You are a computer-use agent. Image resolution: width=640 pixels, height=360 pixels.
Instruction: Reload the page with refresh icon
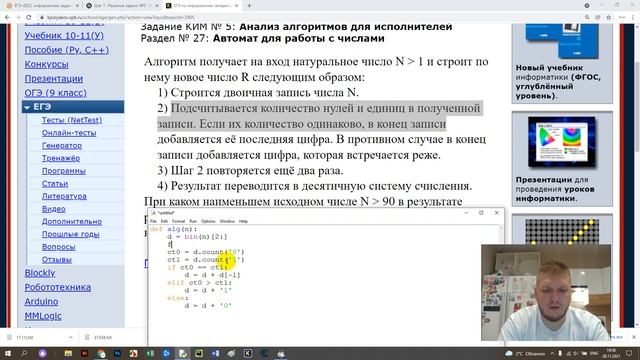tap(29, 17)
